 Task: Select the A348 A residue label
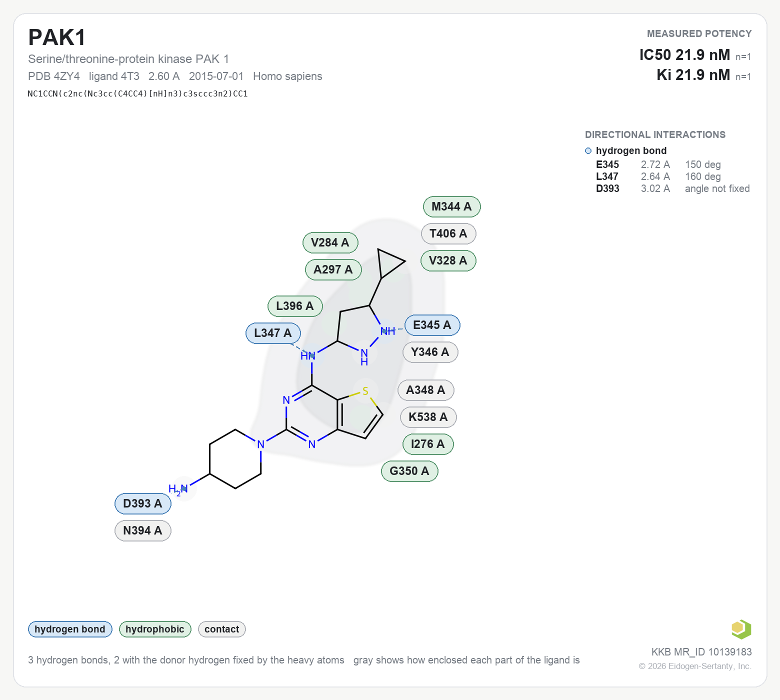pyautogui.click(x=425, y=390)
